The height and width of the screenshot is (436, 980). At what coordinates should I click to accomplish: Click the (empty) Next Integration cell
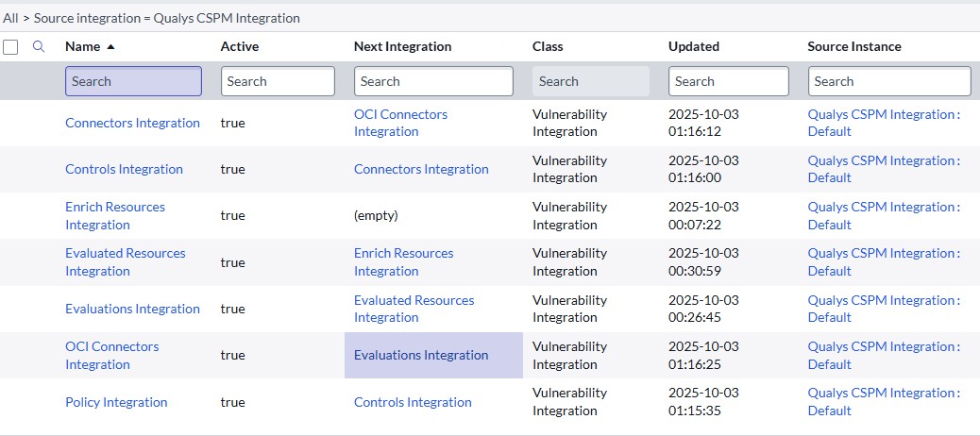pyautogui.click(x=376, y=215)
